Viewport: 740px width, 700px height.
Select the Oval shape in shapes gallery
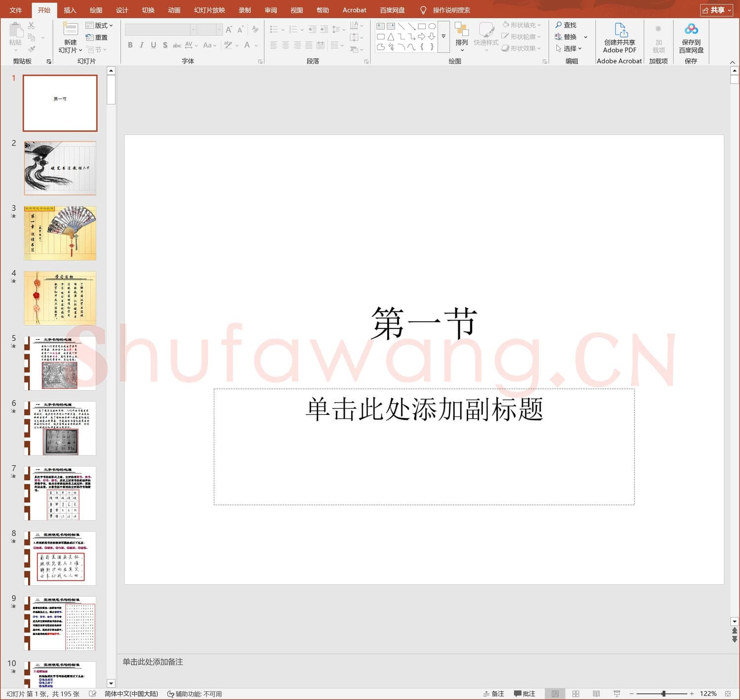pyautogui.click(x=432, y=26)
